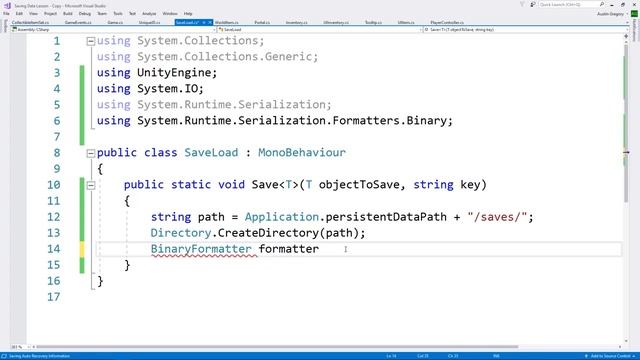This screenshot has width=640, height=360.
Task: Click MonoBehaviour on line 8
Action: click(x=302, y=153)
